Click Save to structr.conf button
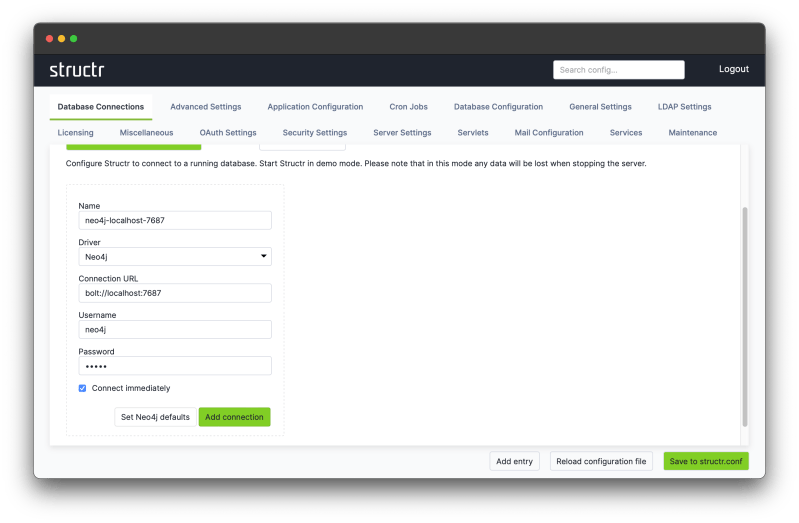The width and height of the screenshot is (799, 523). 706,461
